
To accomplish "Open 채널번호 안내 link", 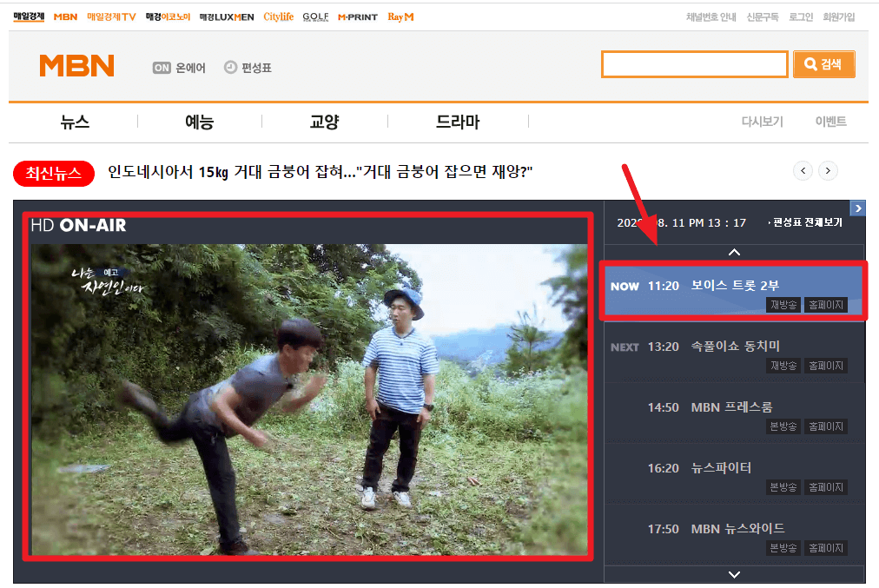I will pyautogui.click(x=710, y=17).
